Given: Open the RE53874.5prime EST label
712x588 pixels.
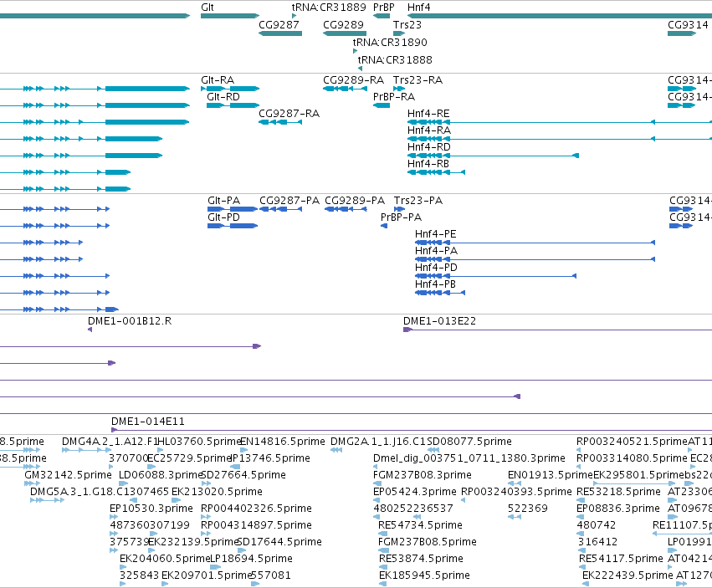Looking at the screenshot, I should 421,559.
